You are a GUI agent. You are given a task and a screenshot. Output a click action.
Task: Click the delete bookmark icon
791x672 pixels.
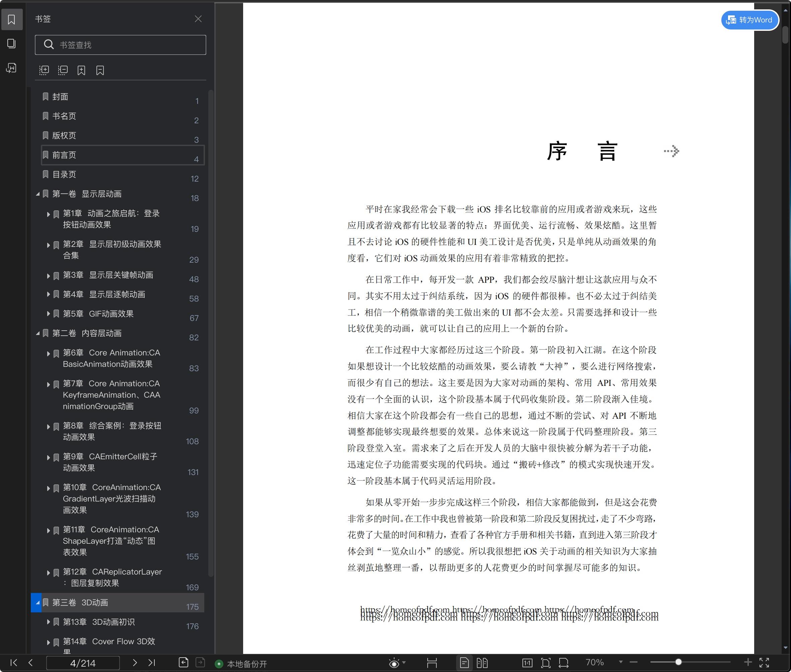(x=100, y=70)
